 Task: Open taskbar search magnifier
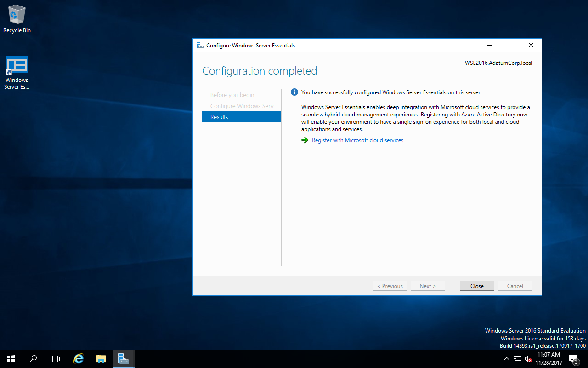pyautogui.click(x=33, y=359)
